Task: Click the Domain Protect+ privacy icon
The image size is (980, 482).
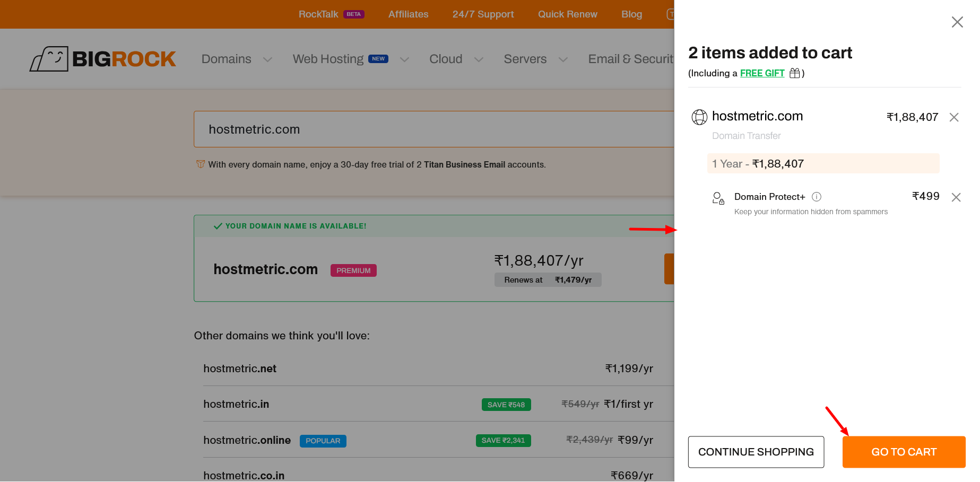Action: coord(718,198)
